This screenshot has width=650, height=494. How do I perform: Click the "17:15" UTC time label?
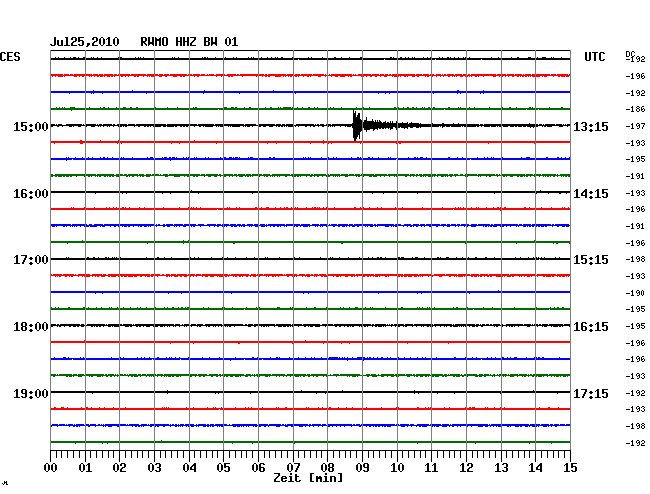click(591, 393)
